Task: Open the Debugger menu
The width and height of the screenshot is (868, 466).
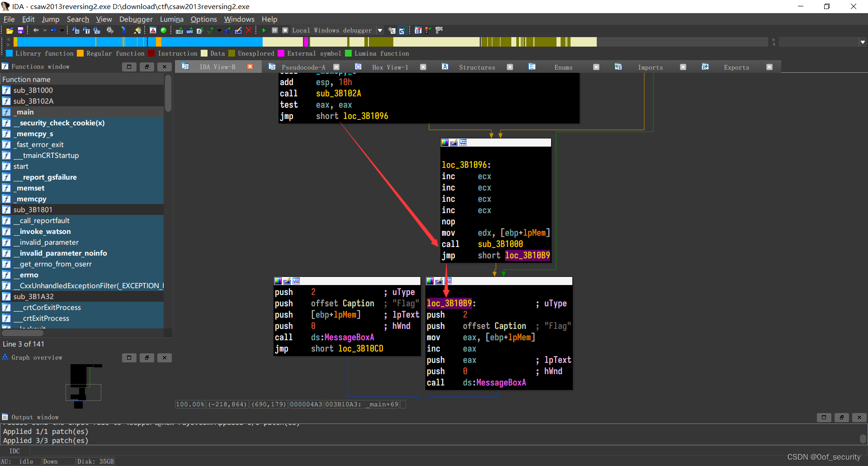Action: point(136,19)
